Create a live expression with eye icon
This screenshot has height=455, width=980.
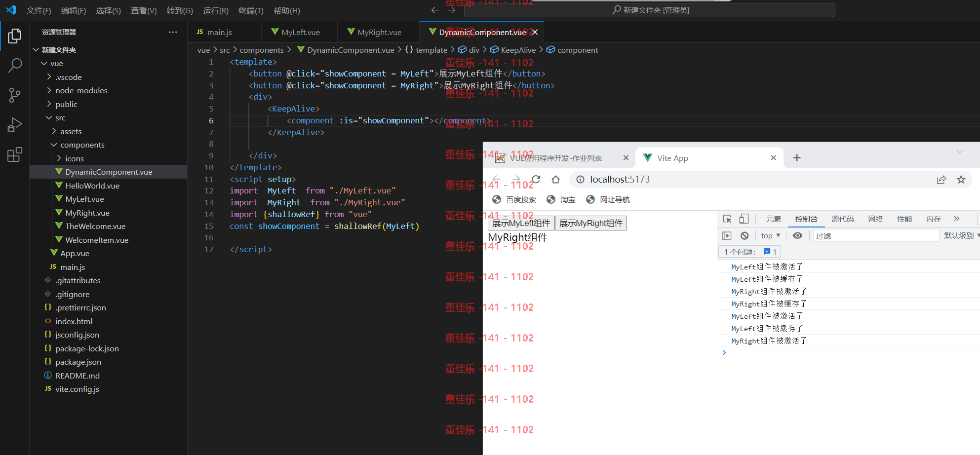(x=797, y=236)
